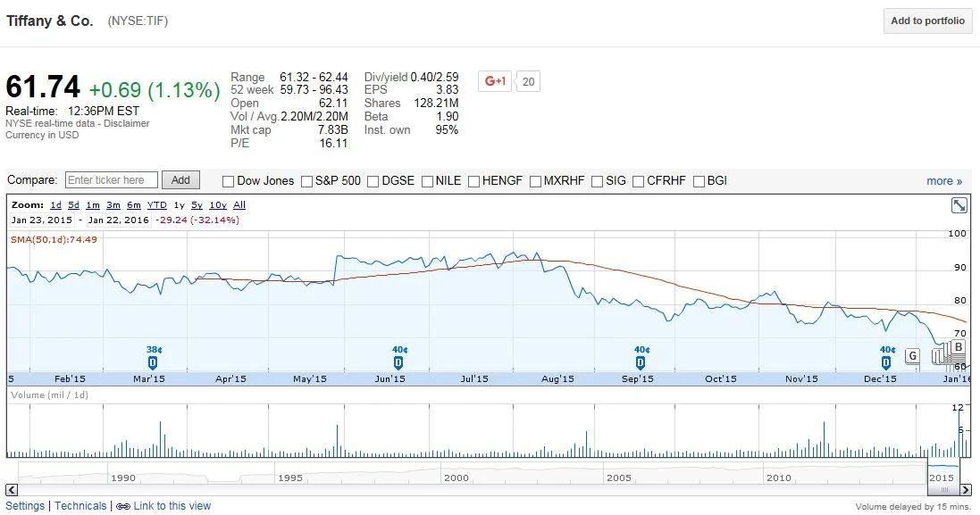980x515 pixels.
Task: Set chart zoom to 6m
Action: pyautogui.click(x=134, y=204)
